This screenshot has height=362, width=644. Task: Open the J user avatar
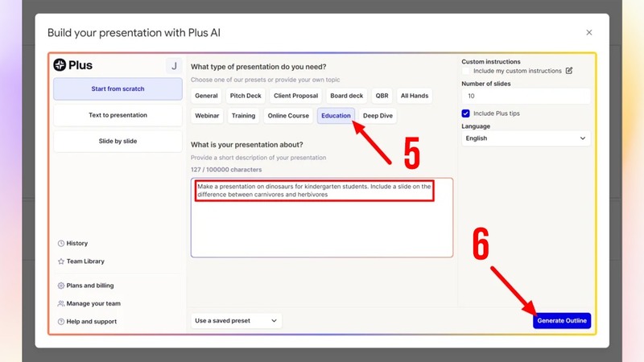tap(174, 66)
